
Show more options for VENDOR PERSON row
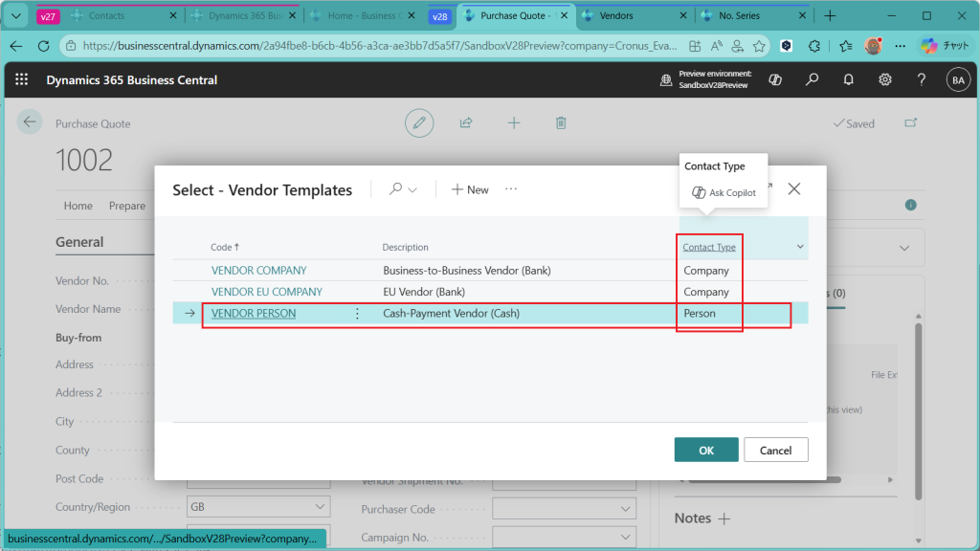(x=358, y=314)
